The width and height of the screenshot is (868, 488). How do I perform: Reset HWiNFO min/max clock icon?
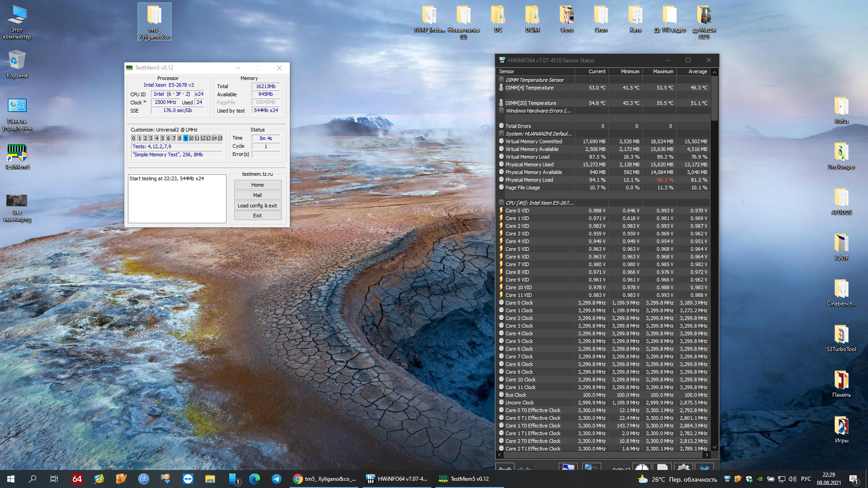coord(642,467)
